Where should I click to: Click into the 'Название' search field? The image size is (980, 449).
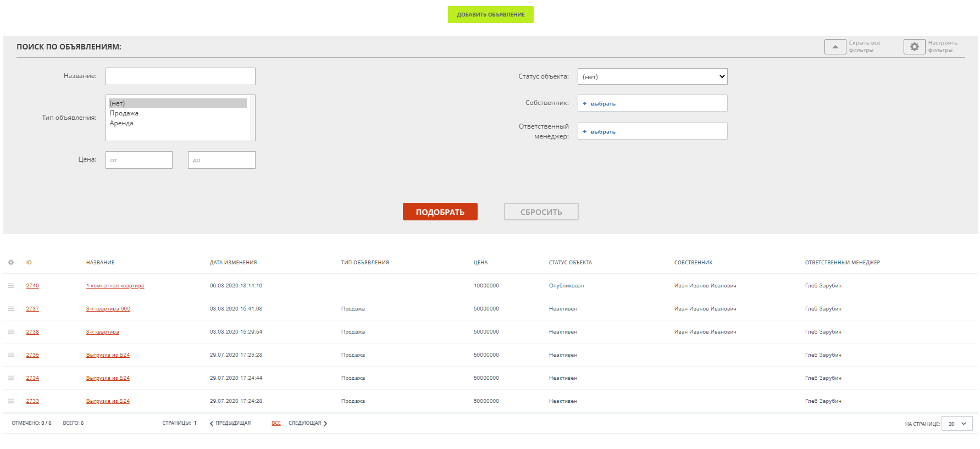(x=180, y=76)
